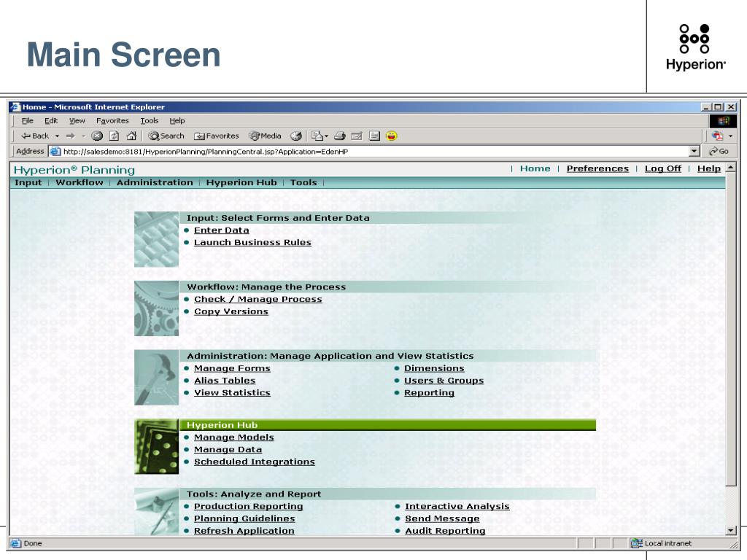Open the Forward button history dropdown arrow
The image size is (747, 560).
click(x=83, y=136)
